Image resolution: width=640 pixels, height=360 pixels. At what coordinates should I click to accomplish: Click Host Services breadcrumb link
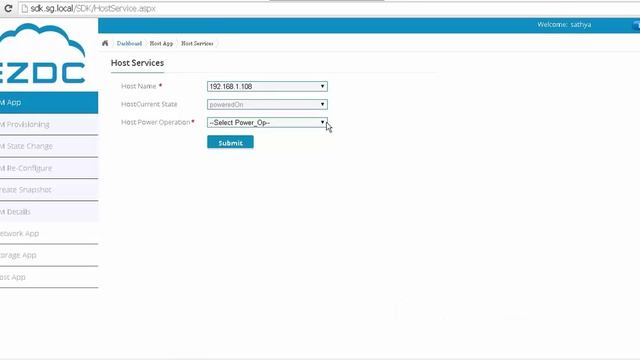197,43
